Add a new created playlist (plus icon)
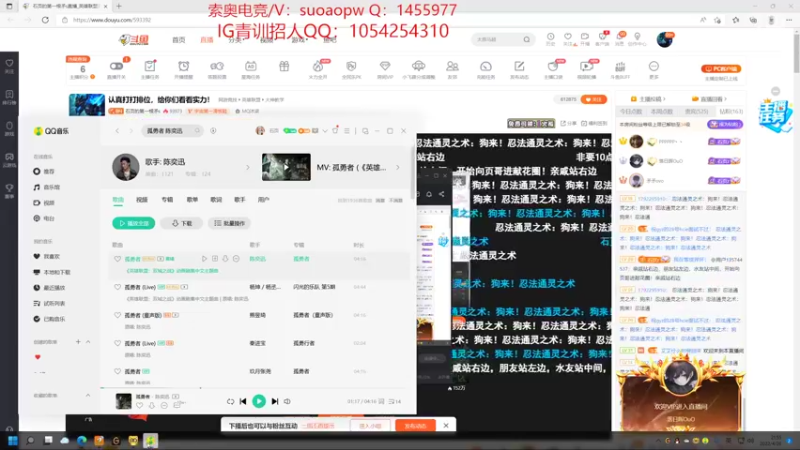800x450 pixels. [x=78, y=342]
